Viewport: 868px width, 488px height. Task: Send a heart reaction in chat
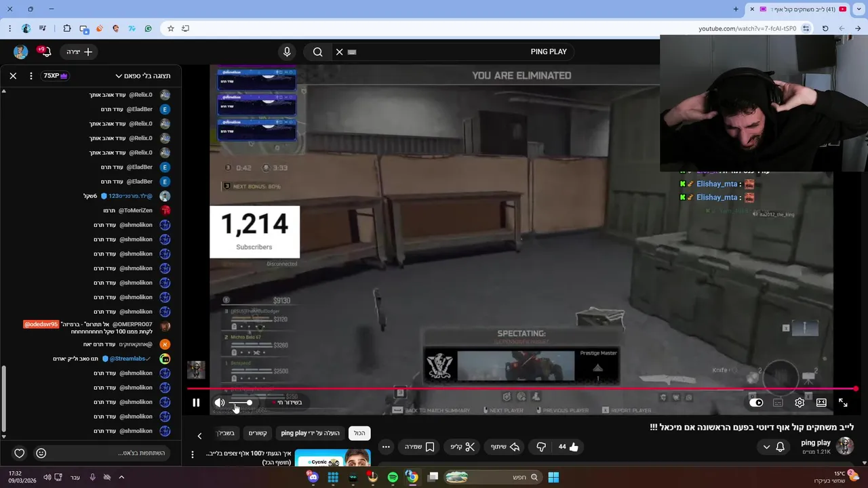point(20,453)
